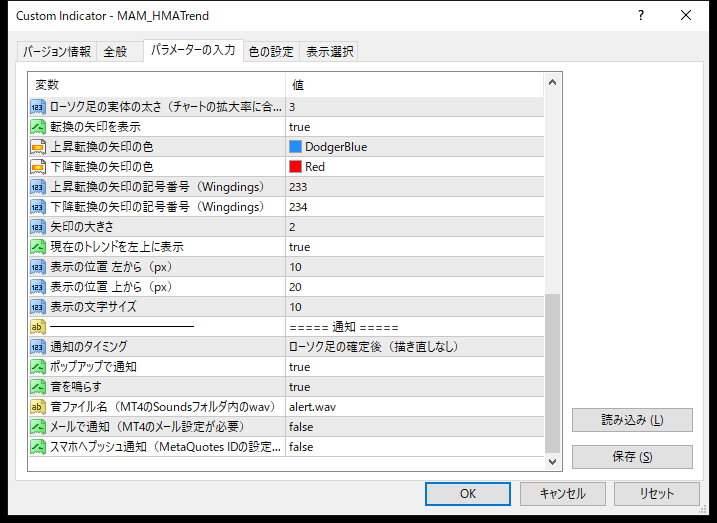Screen dimensions: 717x523
Task: Toggle false value of メールで通知
Action: tap(414, 427)
